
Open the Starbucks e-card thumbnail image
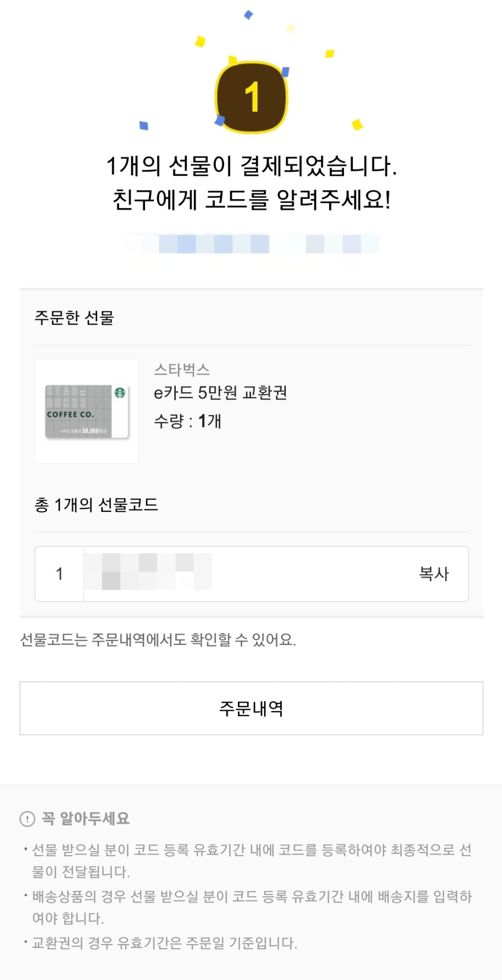pos(86,411)
